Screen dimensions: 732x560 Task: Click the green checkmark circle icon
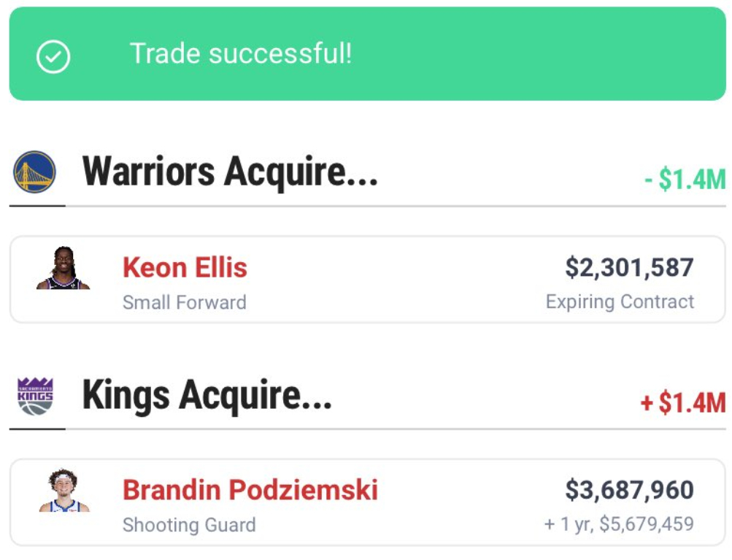click(53, 56)
